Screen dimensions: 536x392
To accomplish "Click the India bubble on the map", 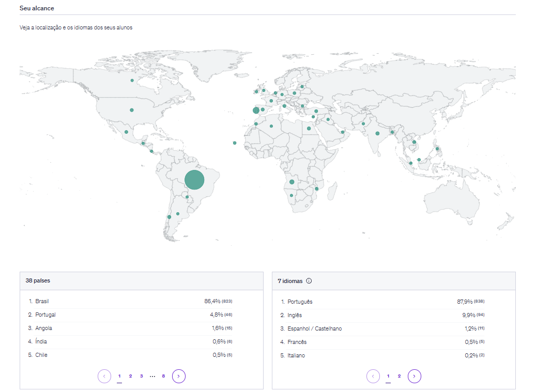I will point(377,134).
